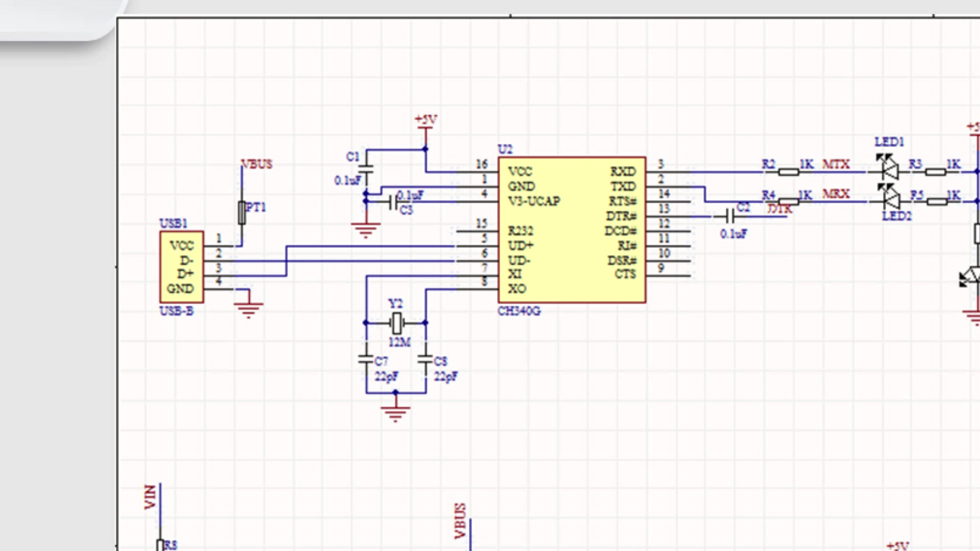Screen dimensions: 980x551
Task: Select resistor R4 symbol
Action: point(789,202)
